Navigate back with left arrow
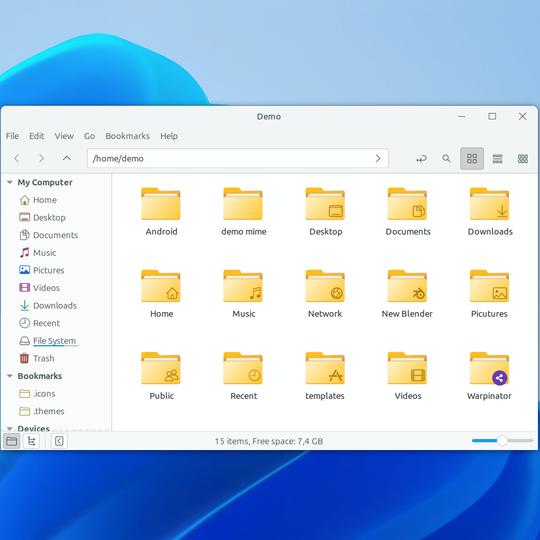This screenshot has width=540, height=540. pos(17,158)
